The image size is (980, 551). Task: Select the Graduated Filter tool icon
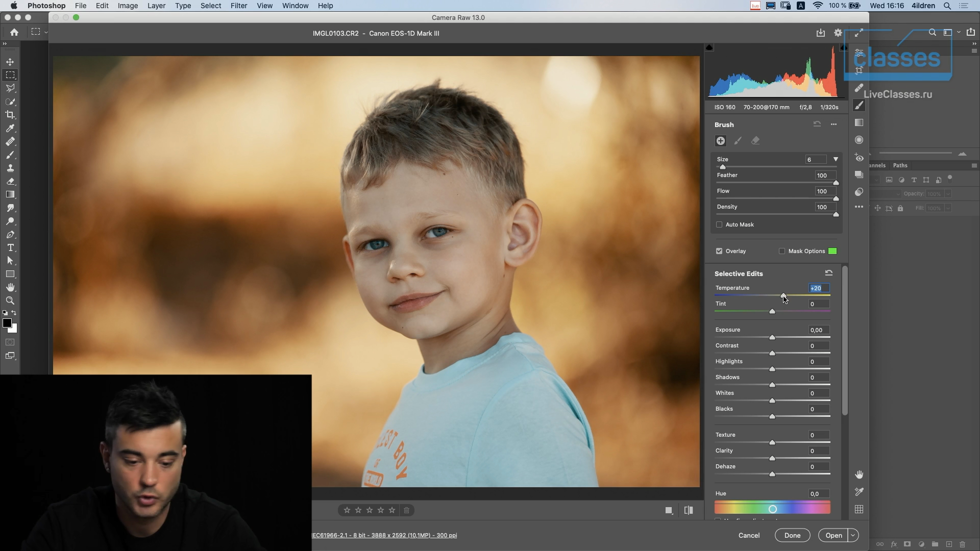pos(859,122)
